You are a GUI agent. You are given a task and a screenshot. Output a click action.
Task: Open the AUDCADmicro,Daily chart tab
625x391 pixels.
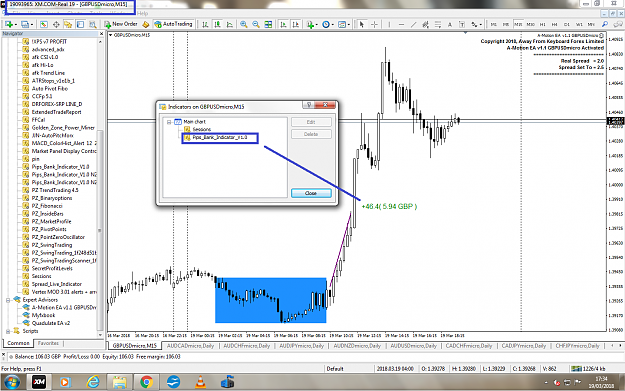190,346
